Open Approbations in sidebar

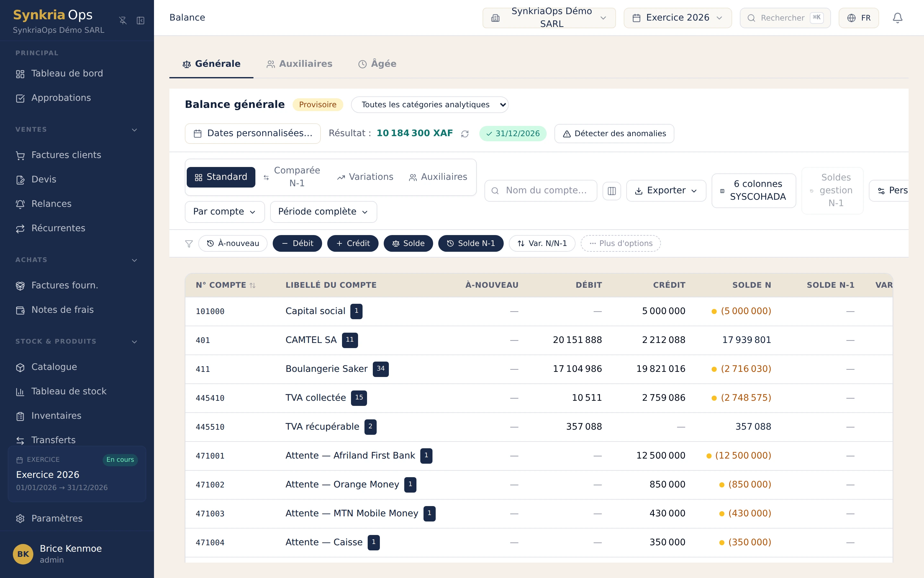pos(76,98)
